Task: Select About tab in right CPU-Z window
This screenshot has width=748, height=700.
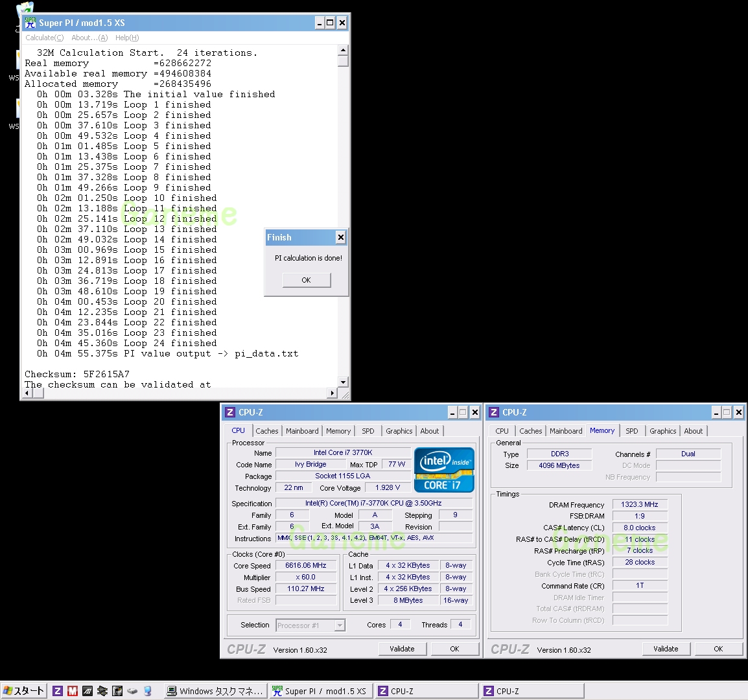Action: pyautogui.click(x=693, y=431)
